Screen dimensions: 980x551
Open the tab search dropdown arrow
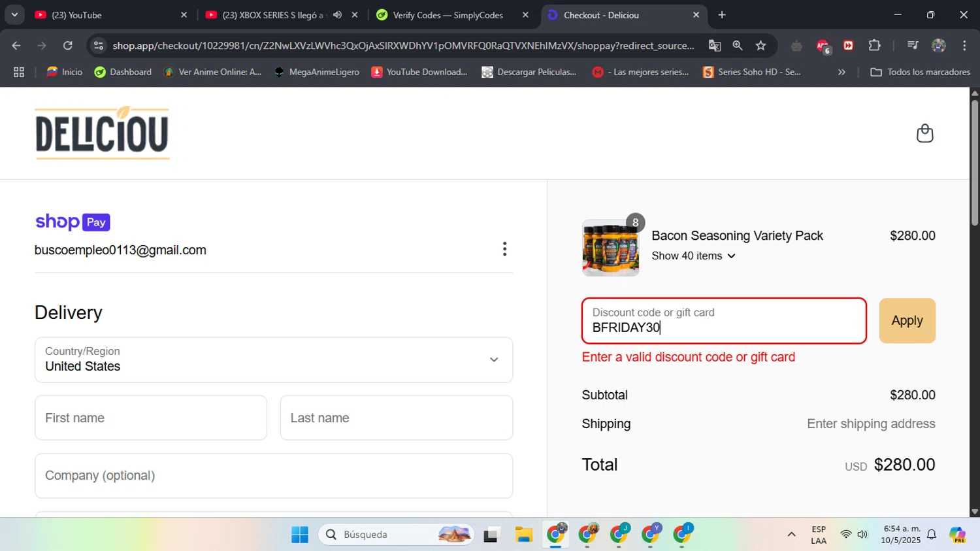[14, 14]
